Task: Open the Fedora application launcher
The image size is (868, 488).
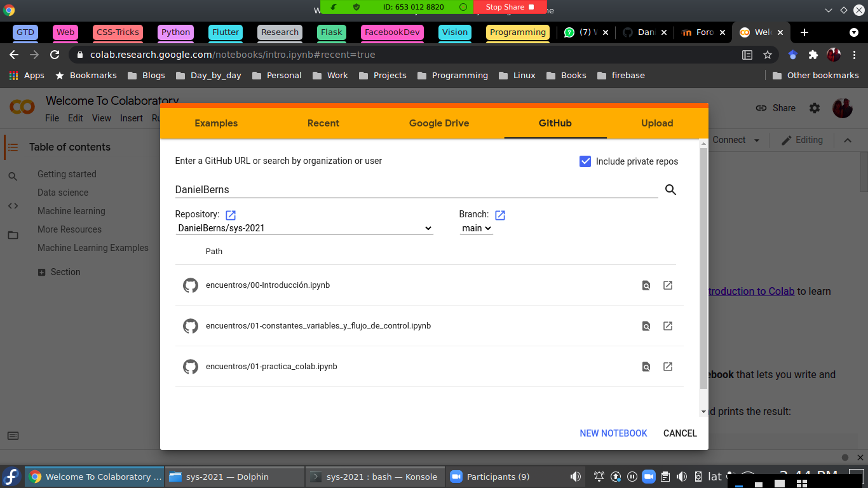Action: (x=11, y=477)
